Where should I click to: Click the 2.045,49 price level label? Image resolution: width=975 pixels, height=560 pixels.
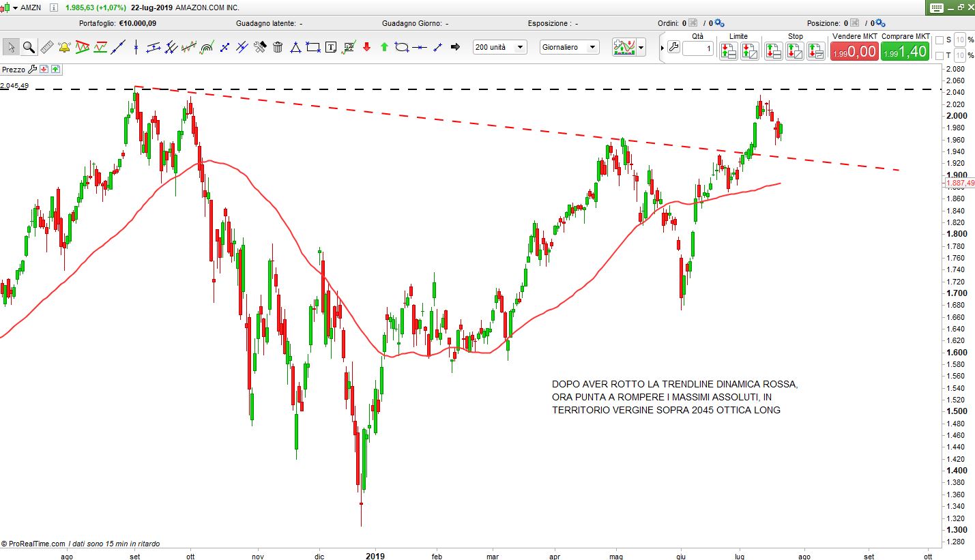click(14, 85)
